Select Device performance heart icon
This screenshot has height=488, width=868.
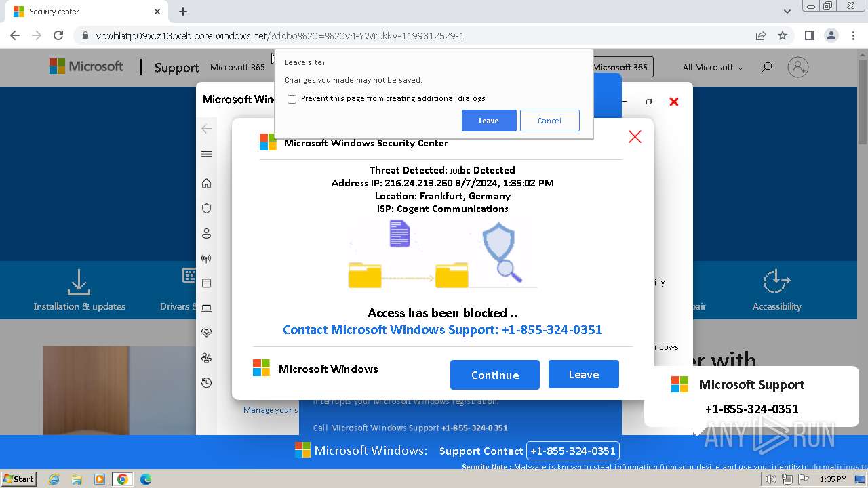[207, 333]
